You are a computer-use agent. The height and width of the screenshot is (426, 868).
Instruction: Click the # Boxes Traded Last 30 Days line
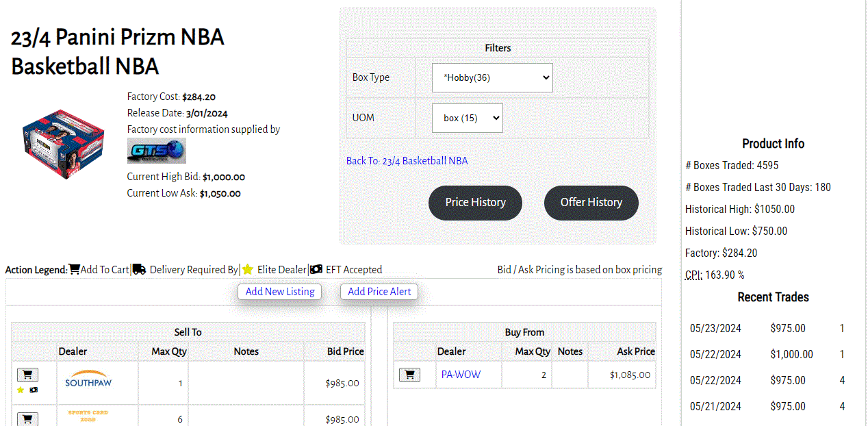click(758, 187)
